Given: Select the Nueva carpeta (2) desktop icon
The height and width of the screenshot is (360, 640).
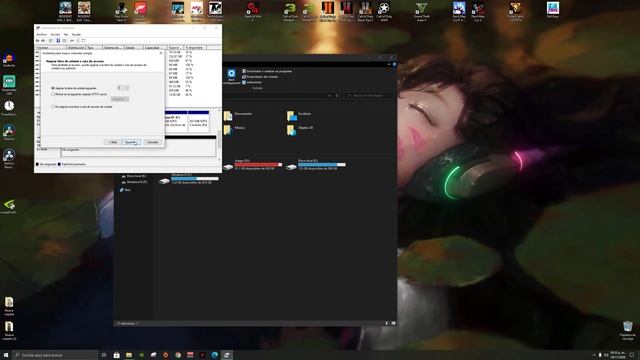Looking at the screenshot, I should click(x=9, y=331).
